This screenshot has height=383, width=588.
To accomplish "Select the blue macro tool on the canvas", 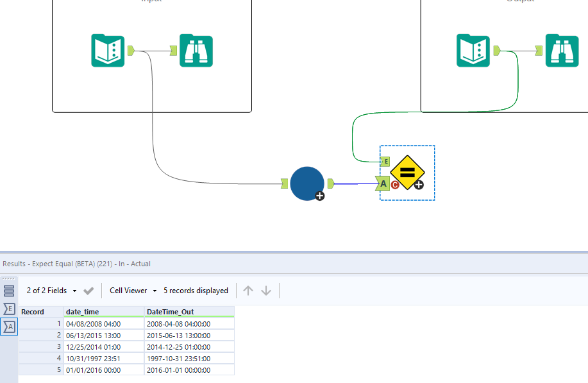I will (307, 183).
